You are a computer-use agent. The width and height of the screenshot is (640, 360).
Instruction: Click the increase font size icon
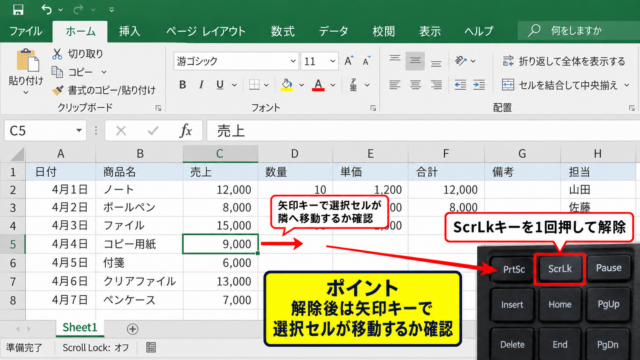coord(349,61)
